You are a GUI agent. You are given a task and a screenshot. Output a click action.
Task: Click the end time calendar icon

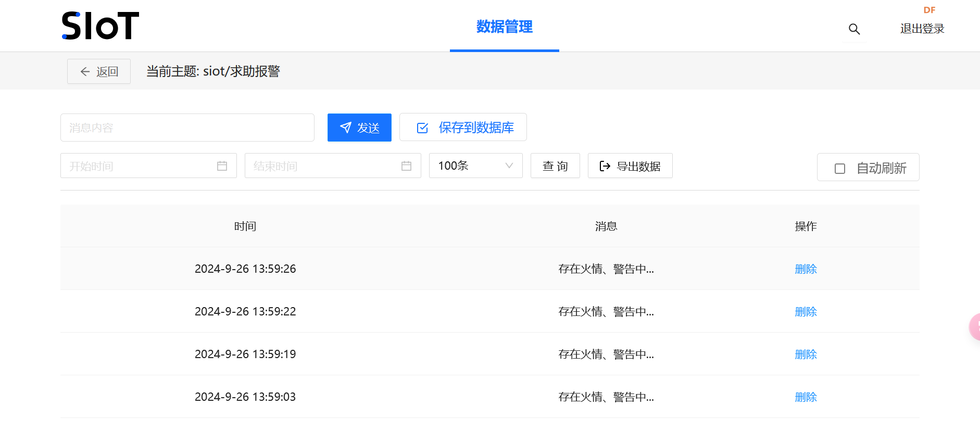point(407,166)
